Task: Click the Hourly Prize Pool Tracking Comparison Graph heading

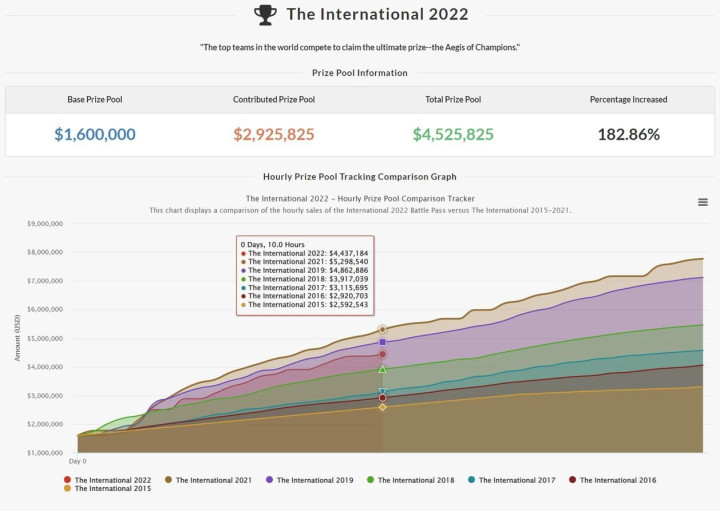Action: pyautogui.click(x=360, y=177)
